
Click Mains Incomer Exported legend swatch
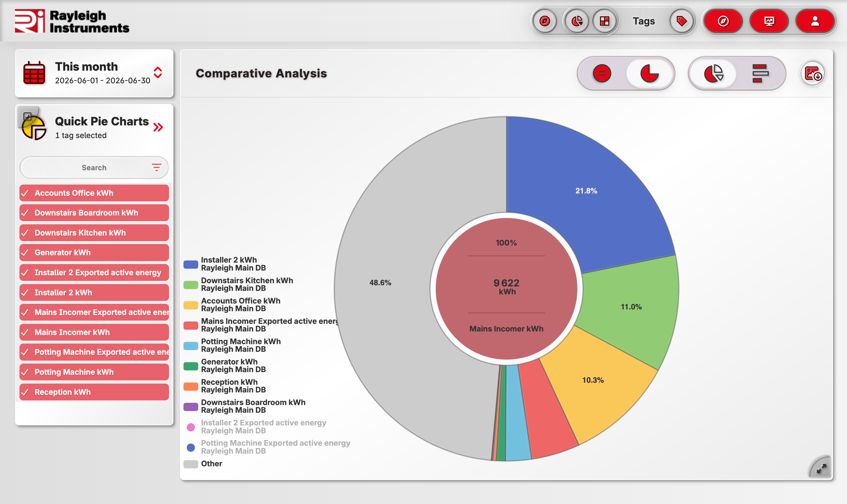[191, 325]
